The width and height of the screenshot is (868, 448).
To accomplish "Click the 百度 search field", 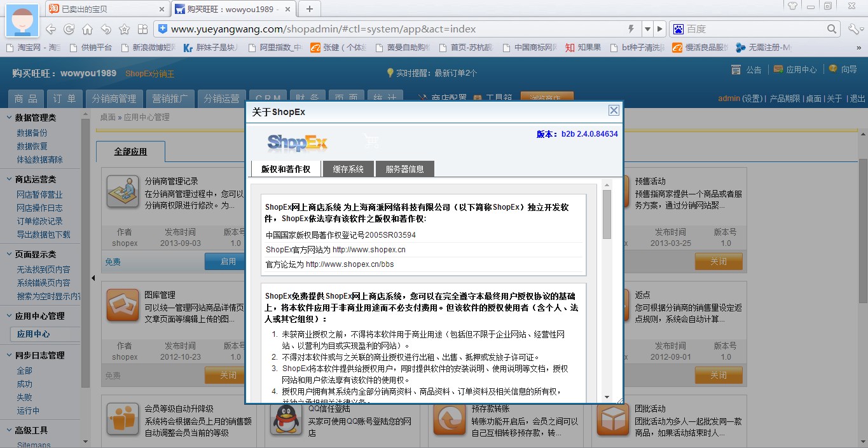I will [x=755, y=29].
